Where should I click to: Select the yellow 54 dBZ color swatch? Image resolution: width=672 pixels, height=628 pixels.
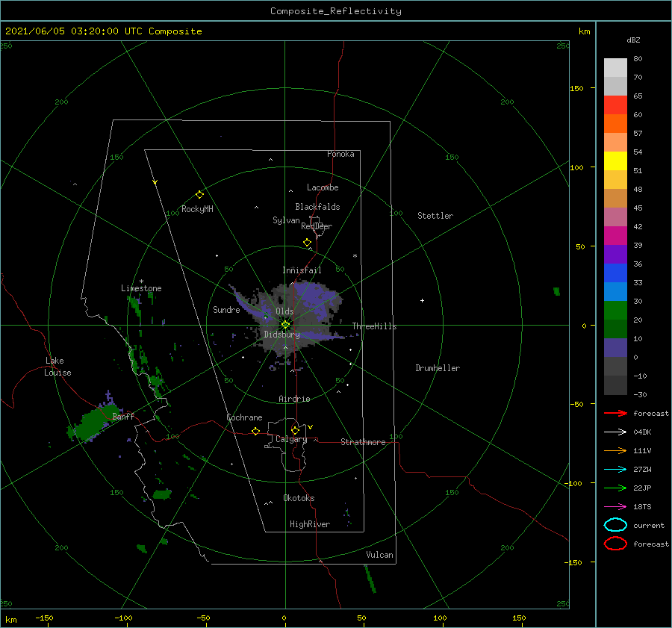pos(615,161)
